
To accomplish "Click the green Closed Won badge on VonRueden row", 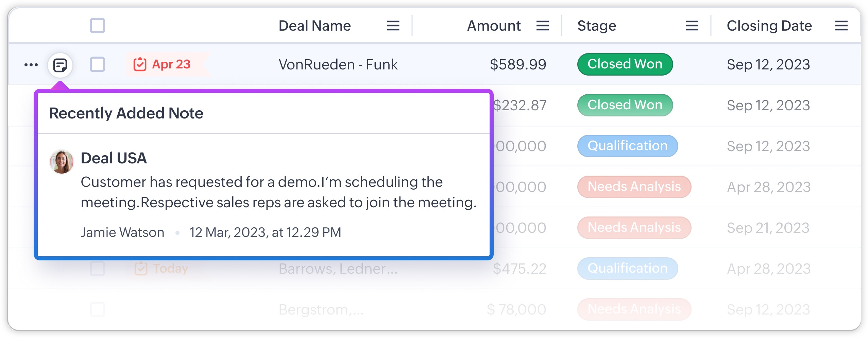I will 625,64.
